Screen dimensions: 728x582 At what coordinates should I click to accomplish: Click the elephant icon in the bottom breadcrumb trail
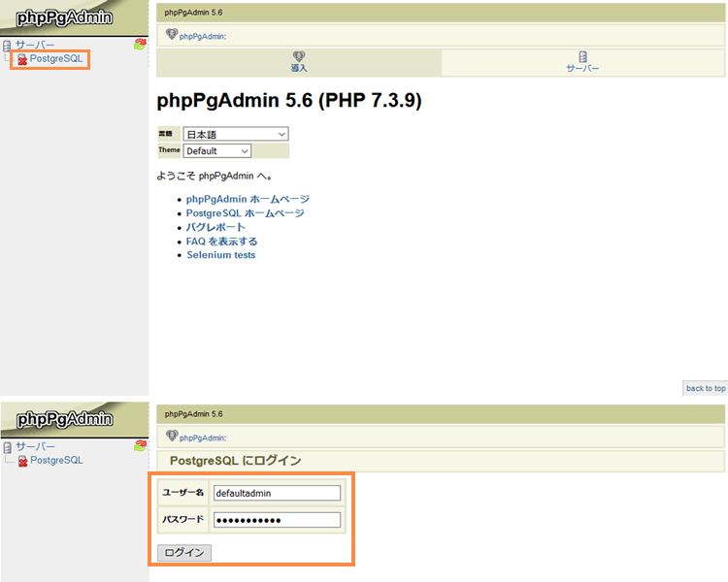(x=172, y=436)
